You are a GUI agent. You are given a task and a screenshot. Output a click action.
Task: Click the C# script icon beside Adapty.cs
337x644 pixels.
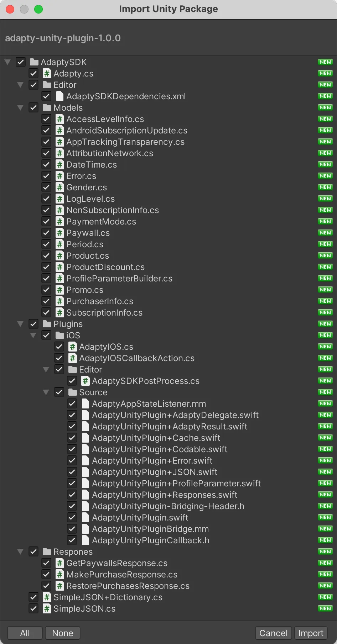[47, 74]
